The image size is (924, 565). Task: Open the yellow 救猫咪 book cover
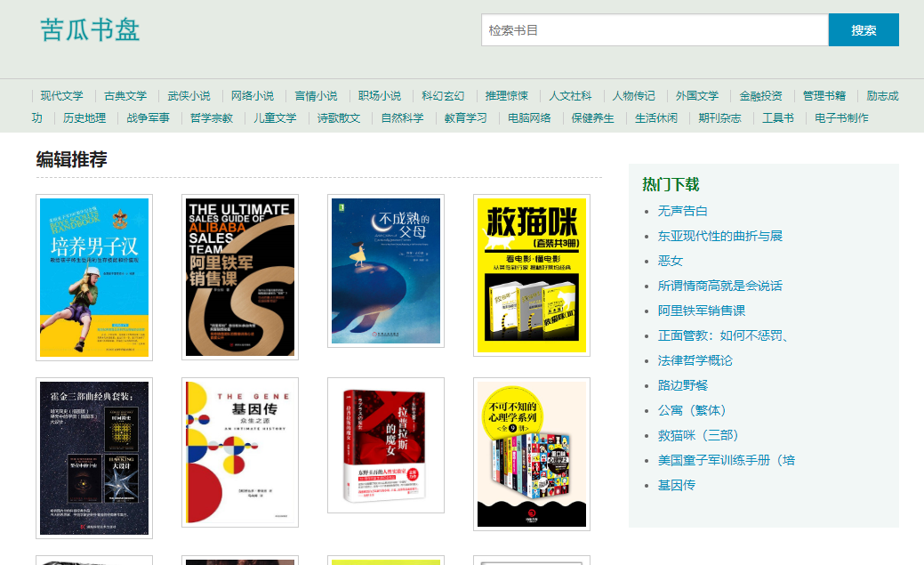(x=532, y=276)
